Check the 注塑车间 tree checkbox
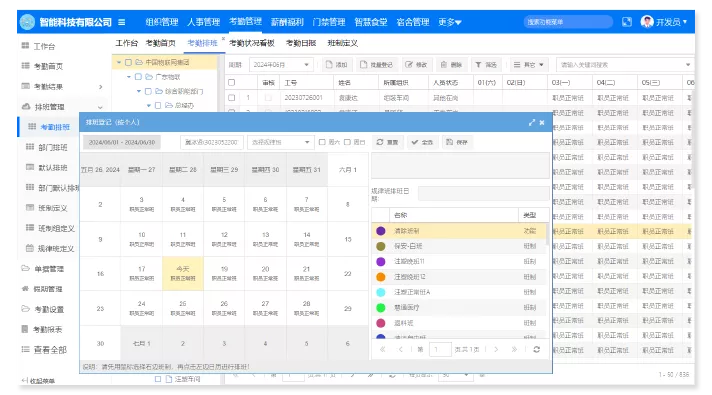Image resolution: width=712 pixels, height=395 pixels. (158, 379)
